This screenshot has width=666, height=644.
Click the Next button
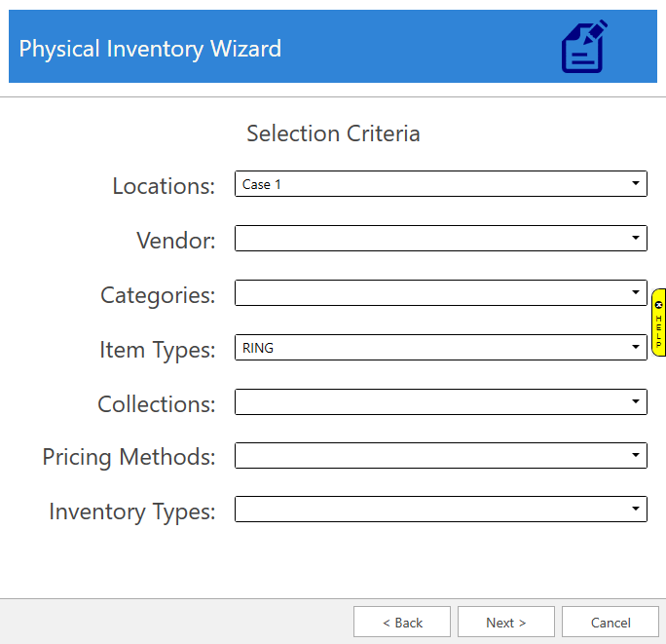pyautogui.click(x=506, y=623)
